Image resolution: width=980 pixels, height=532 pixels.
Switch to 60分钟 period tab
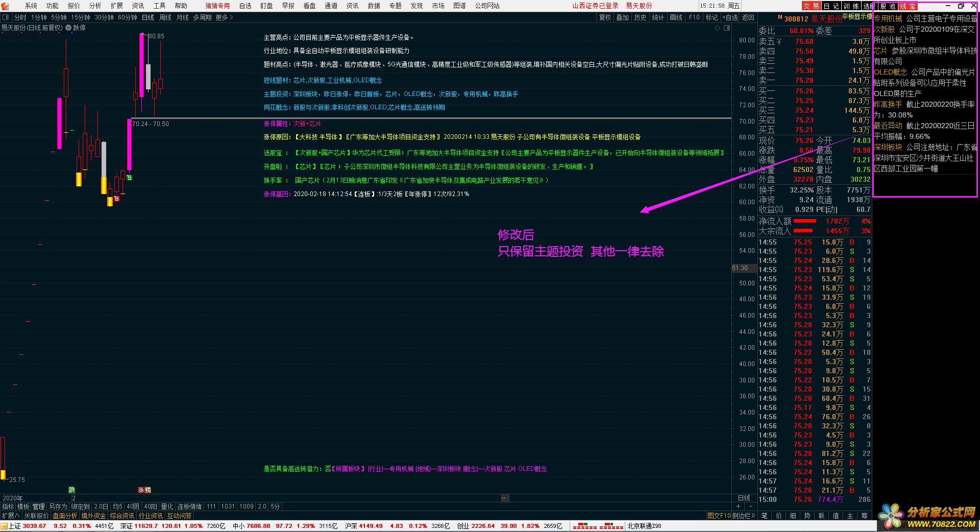click(x=128, y=17)
